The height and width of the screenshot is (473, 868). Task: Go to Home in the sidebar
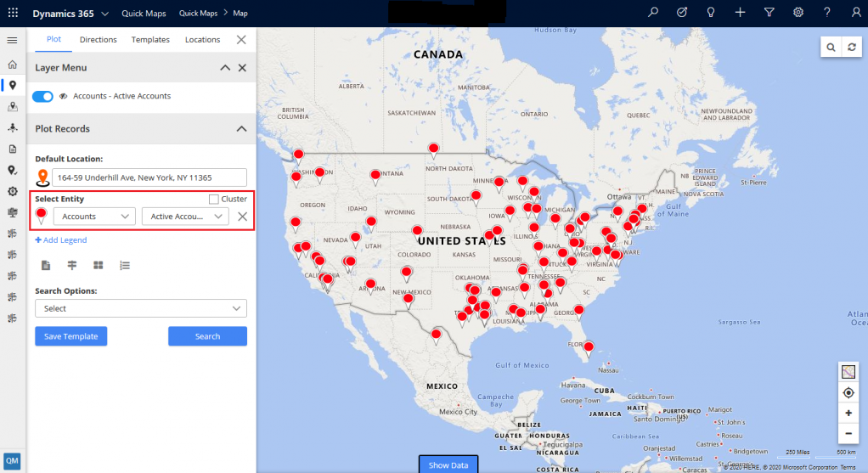pos(12,65)
